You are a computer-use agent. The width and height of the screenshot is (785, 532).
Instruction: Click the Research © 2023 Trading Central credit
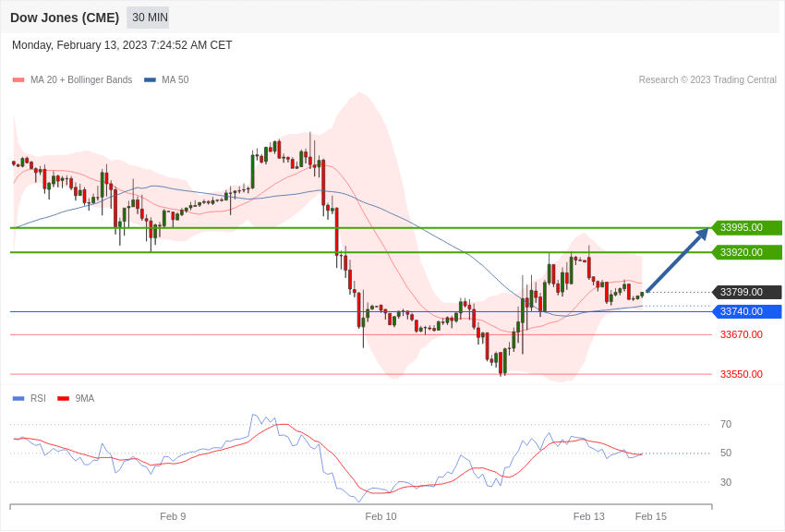(x=707, y=80)
